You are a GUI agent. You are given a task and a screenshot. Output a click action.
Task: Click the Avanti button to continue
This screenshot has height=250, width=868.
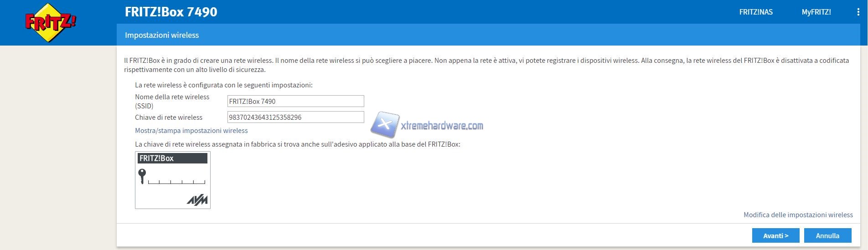coord(775,235)
